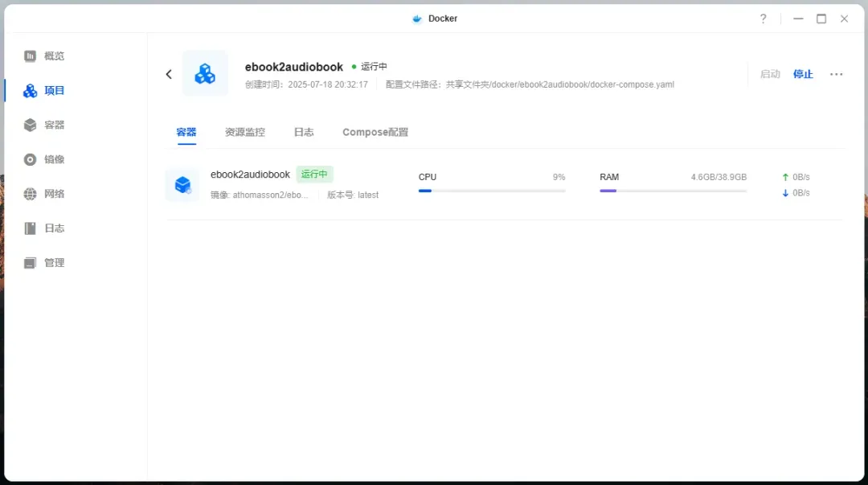Screen dimensions: 868x485
Task: Open the help question mark icon
Action: (763, 18)
